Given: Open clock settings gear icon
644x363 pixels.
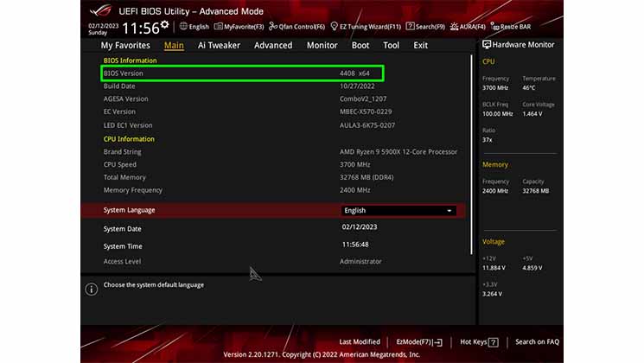Looking at the screenshot, I should [165, 25].
